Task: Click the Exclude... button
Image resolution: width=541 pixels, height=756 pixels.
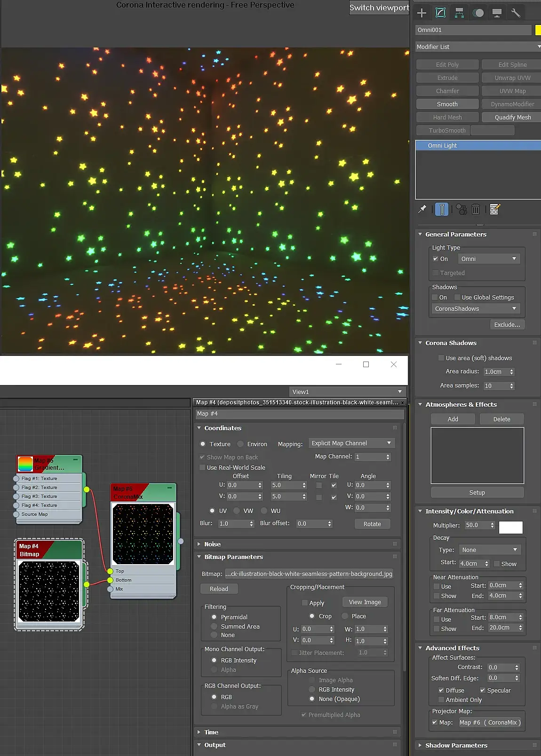Action: point(507,324)
